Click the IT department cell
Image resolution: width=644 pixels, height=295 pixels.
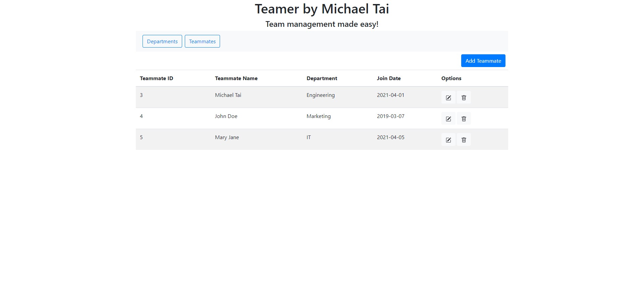pos(309,137)
